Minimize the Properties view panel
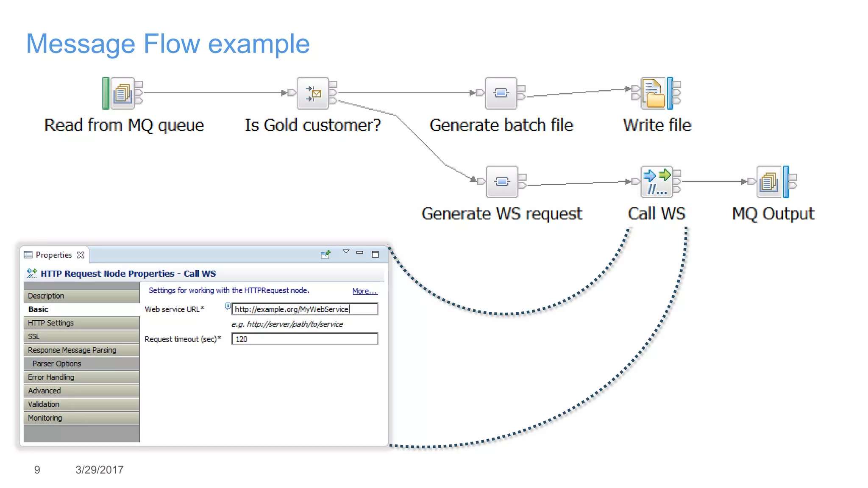The height and width of the screenshot is (488, 868). click(x=360, y=253)
